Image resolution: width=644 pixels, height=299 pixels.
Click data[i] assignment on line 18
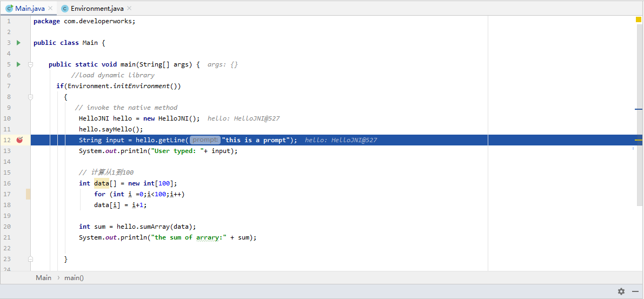120,205
